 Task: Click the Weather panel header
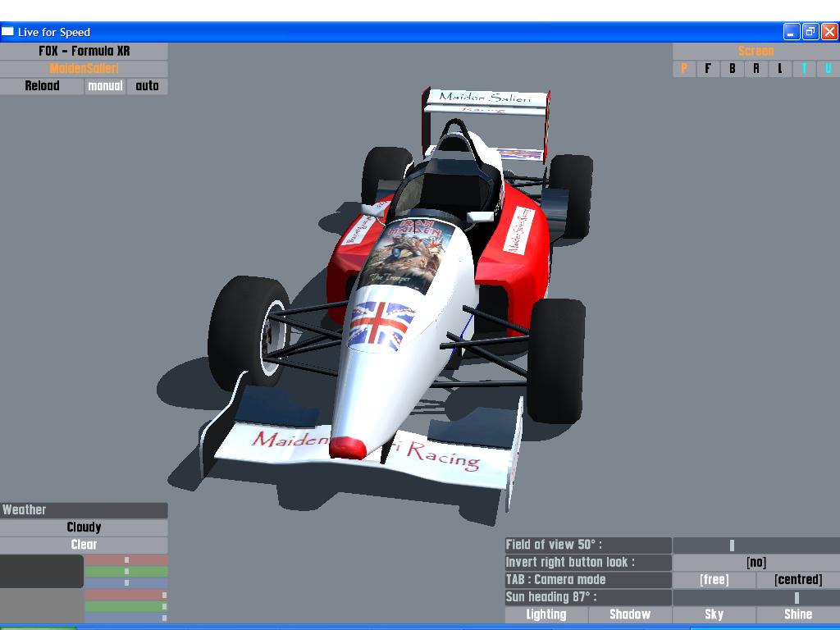[x=84, y=510]
